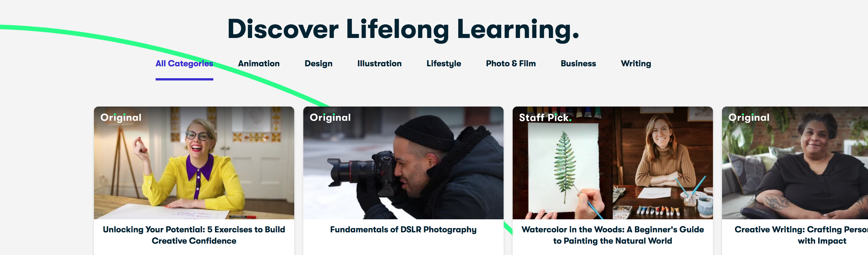The image size is (868, 255).
Task: Click Watercolor in the Woods title link
Action: click(613, 235)
